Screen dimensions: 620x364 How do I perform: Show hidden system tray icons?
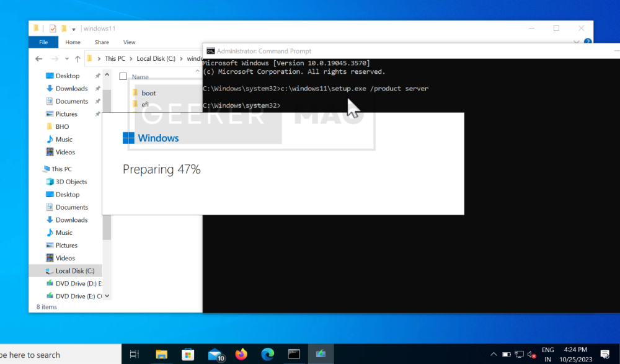coord(494,355)
